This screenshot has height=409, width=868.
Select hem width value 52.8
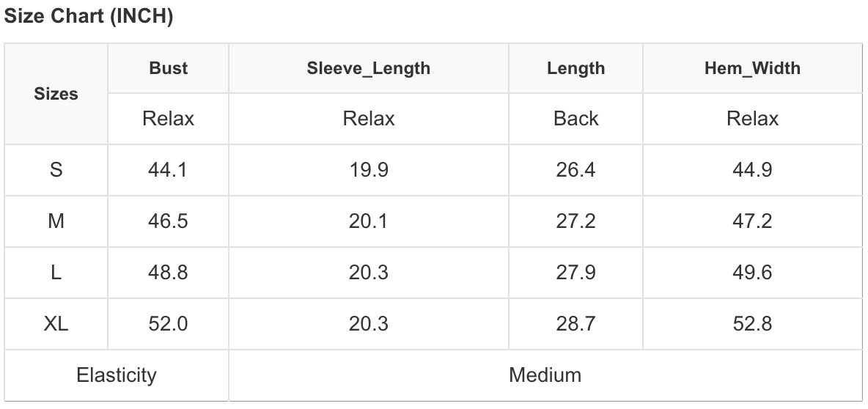[752, 324]
